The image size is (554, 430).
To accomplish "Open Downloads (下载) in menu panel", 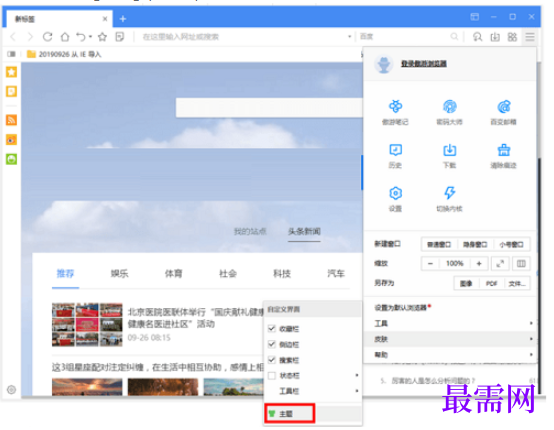I will pyautogui.click(x=449, y=156).
